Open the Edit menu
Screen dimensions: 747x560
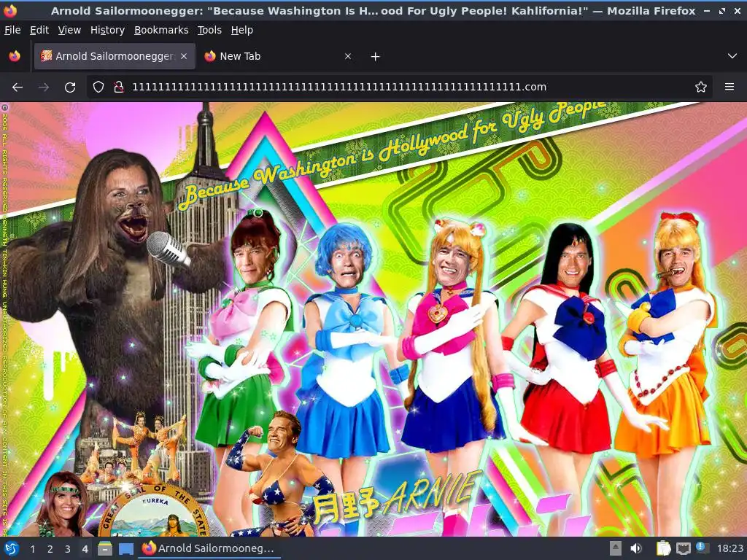click(39, 30)
